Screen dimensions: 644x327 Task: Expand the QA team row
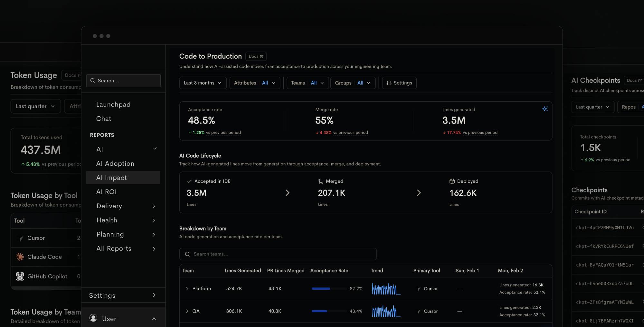[187, 311]
